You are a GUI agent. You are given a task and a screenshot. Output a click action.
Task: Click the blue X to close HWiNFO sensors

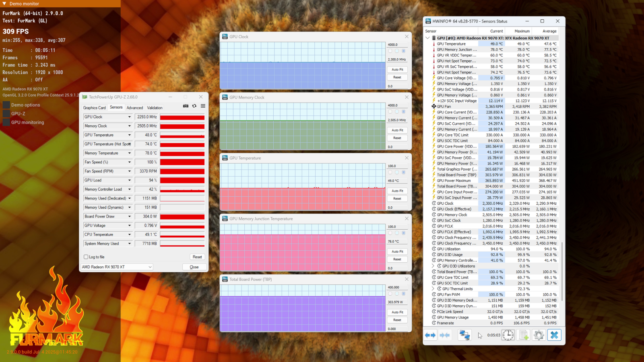pyautogui.click(x=554, y=335)
